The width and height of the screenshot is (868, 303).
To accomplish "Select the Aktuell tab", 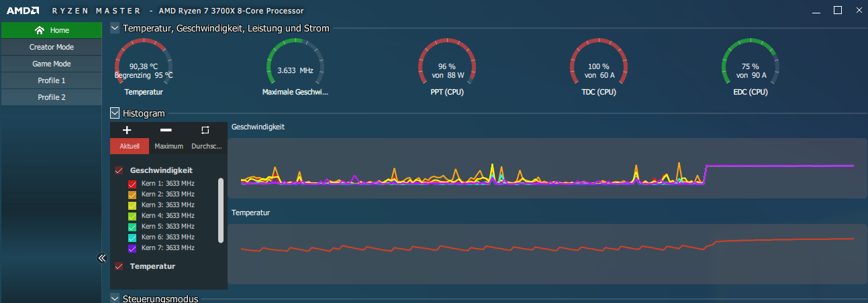I will point(130,146).
